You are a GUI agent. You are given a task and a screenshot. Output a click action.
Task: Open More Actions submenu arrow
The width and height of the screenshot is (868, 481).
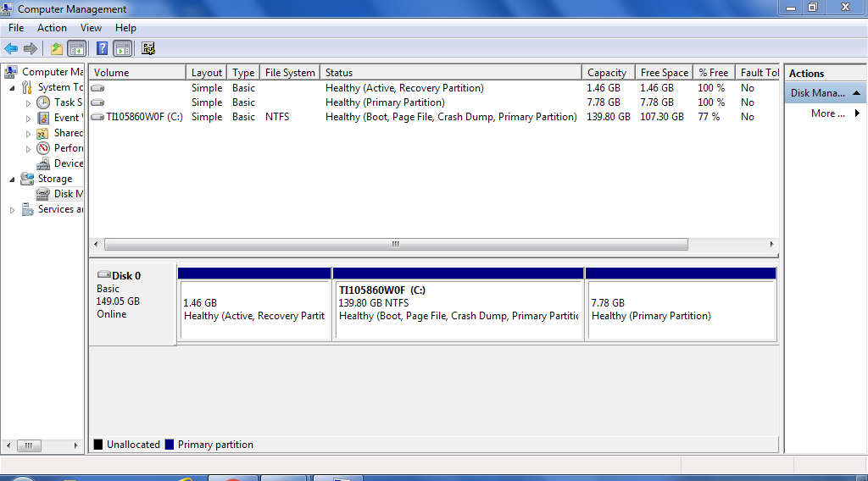click(x=857, y=113)
